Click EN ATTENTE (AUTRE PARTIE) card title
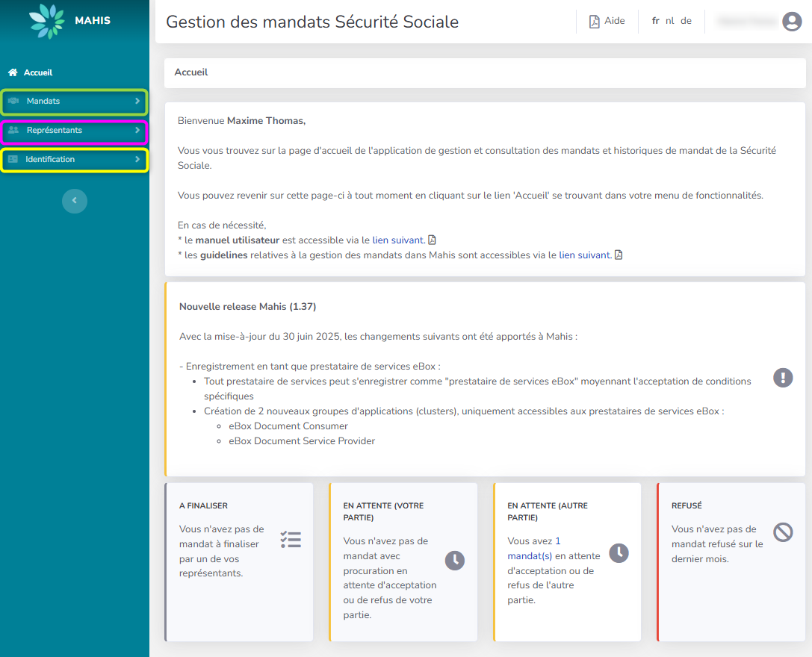 548,511
